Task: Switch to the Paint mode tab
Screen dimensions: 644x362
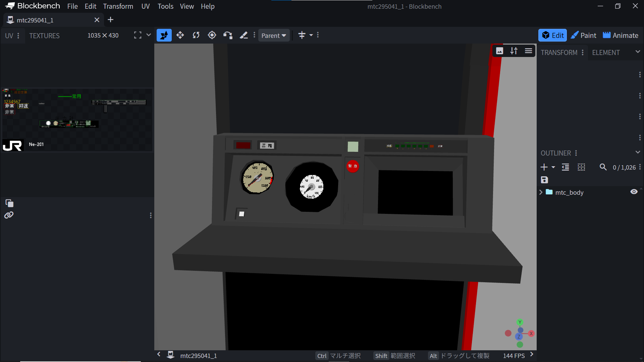Action: pos(584,36)
